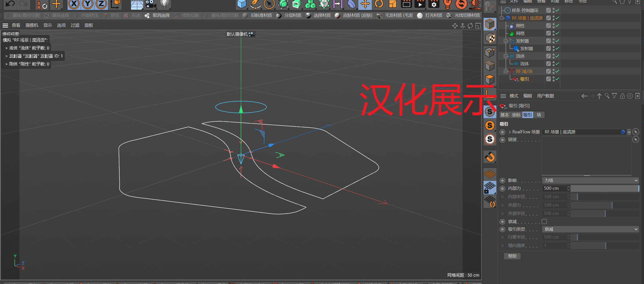Image resolution: width=644 pixels, height=284 pixels.
Task: Click the magnet snap icon in sidebar
Action: [x=490, y=157]
